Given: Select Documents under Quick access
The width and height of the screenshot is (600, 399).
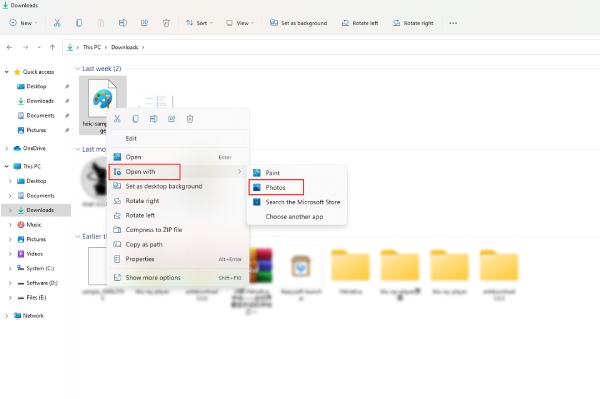Looking at the screenshot, I should (x=40, y=116).
